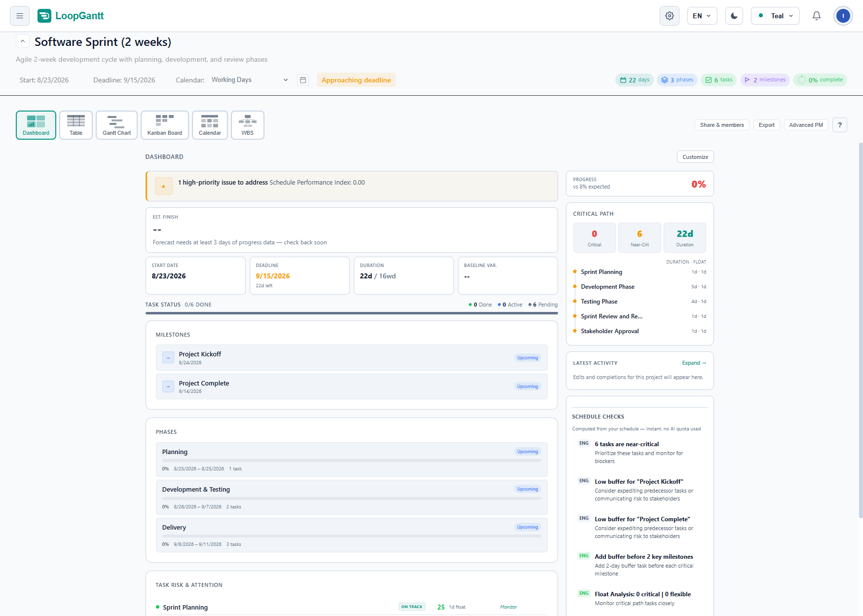Switch to the WBS view

[248, 125]
